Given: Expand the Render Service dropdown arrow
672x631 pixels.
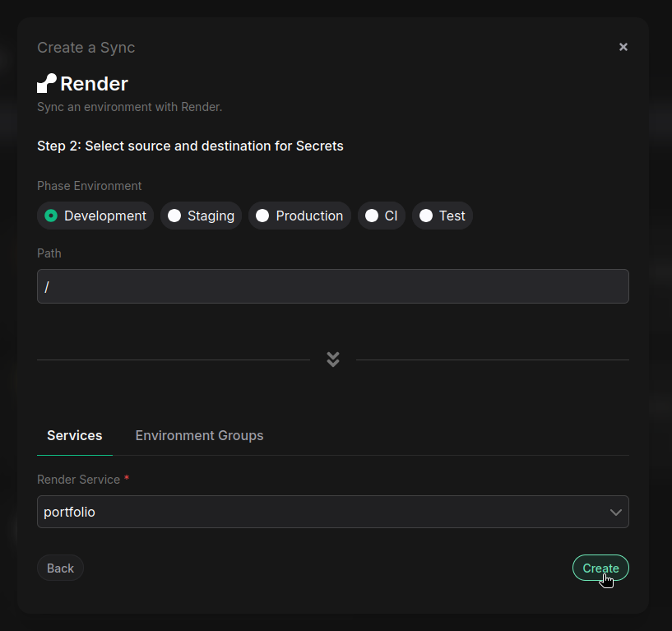Looking at the screenshot, I should tap(615, 512).
